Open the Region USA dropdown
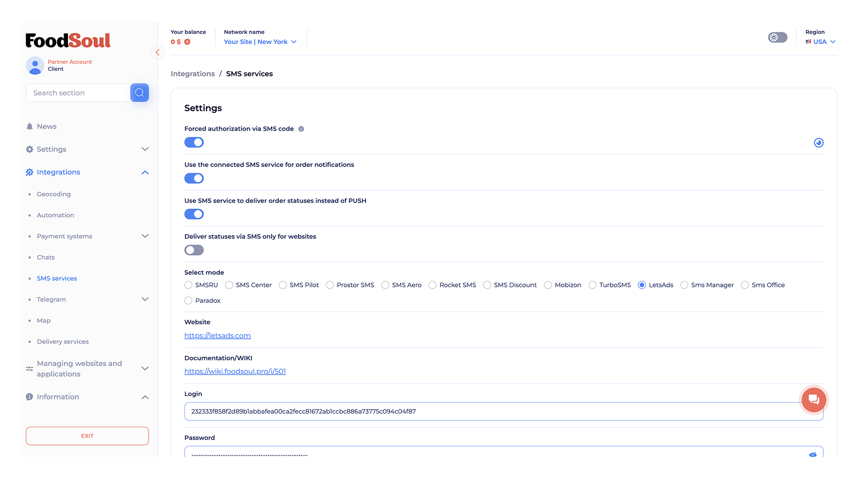The height and width of the screenshot is (480, 868). tap(820, 42)
